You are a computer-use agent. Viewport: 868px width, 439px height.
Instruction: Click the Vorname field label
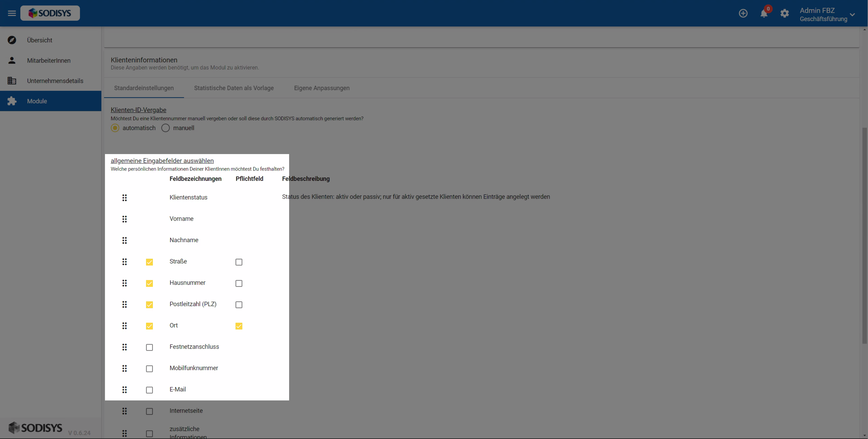click(181, 218)
